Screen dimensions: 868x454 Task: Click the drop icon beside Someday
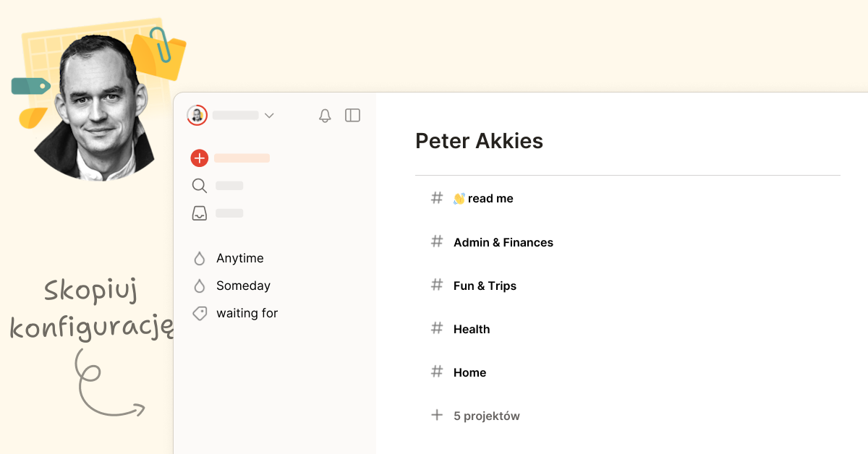pos(200,286)
